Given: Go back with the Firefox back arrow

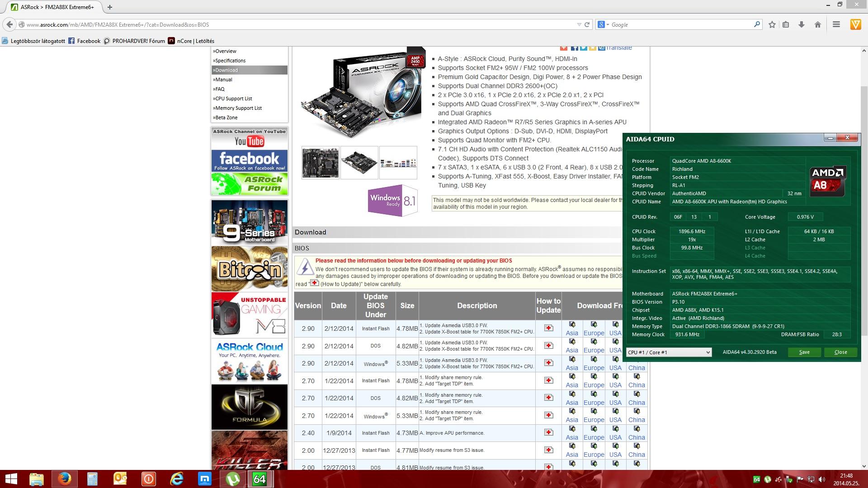Looking at the screenshot, I should [x=9, y=24].
